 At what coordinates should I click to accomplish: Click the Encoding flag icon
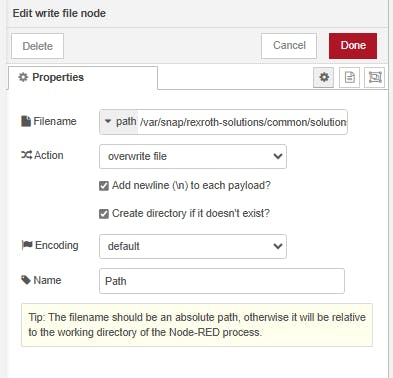pos(27,245)
